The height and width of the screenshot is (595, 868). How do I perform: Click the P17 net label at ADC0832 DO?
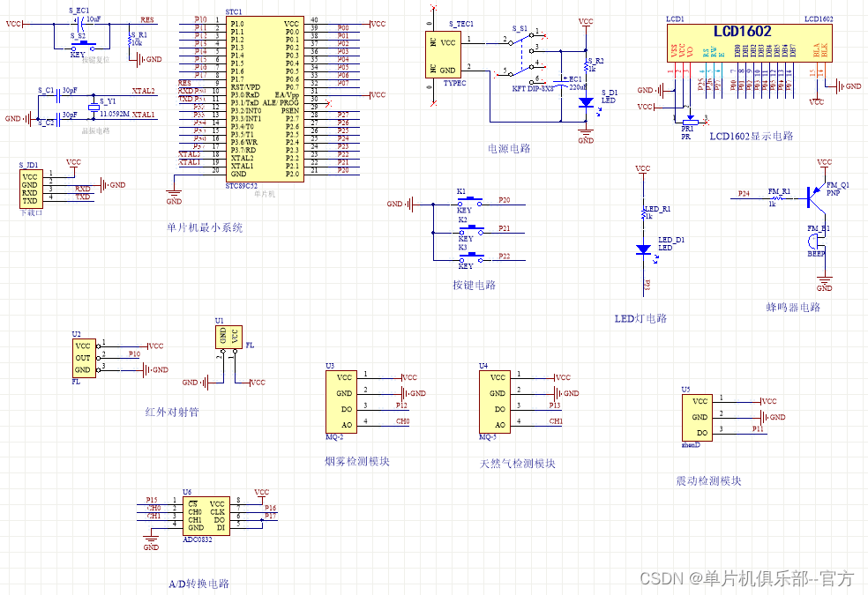[x=270, y=516]
